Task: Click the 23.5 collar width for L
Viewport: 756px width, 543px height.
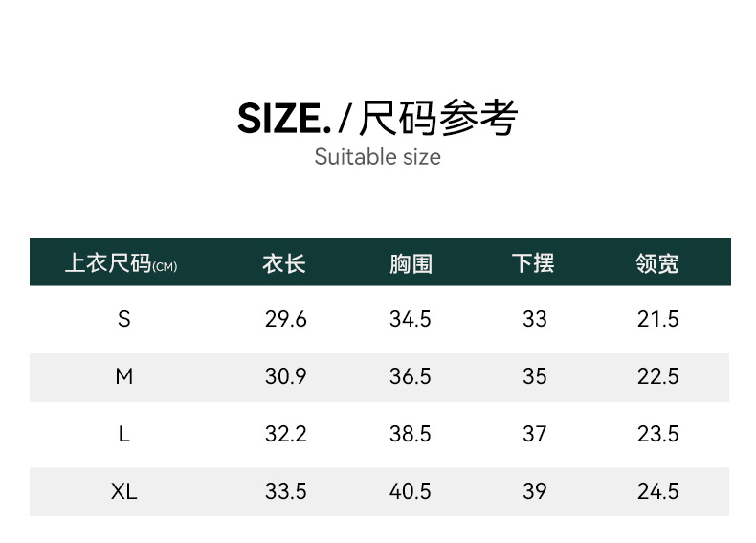Action: coord(657,435)
